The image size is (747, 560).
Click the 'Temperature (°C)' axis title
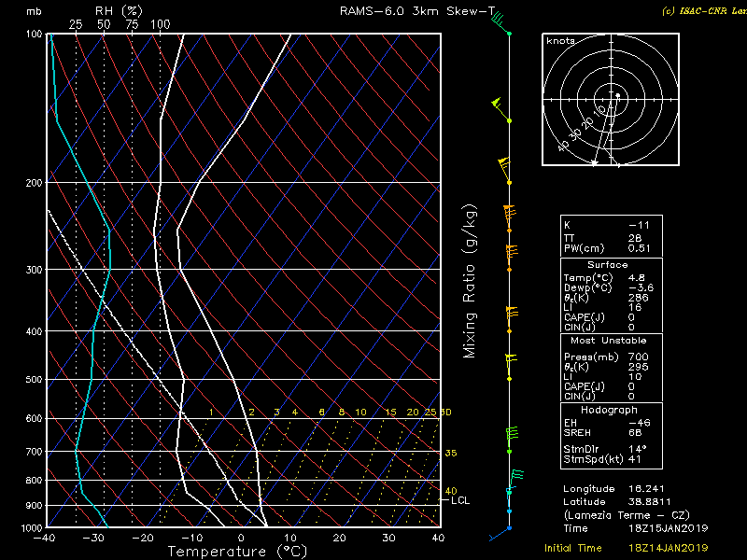coord(237,552)
